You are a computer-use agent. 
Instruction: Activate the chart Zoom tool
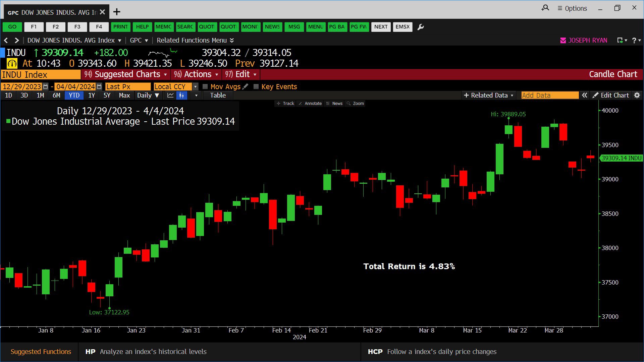coord(356,103)
